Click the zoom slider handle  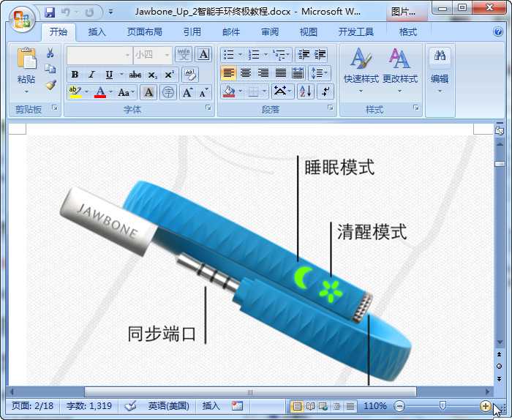tap(443, 406)
